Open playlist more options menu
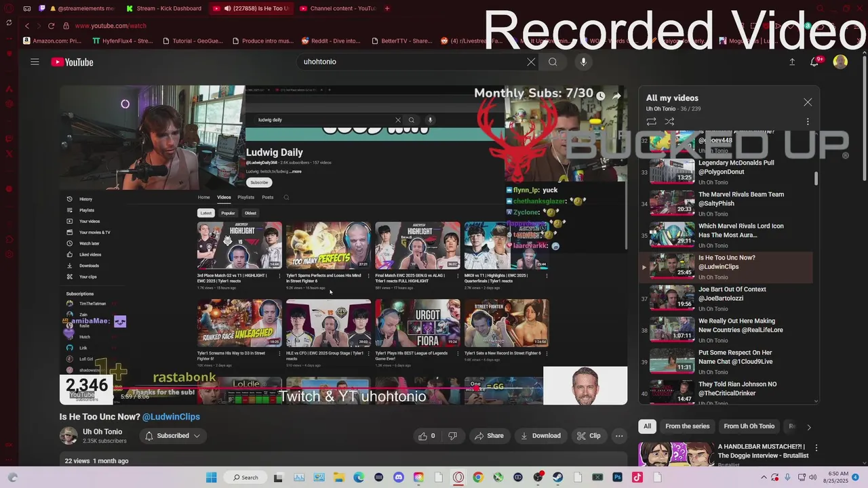 (x=808, y=122)
